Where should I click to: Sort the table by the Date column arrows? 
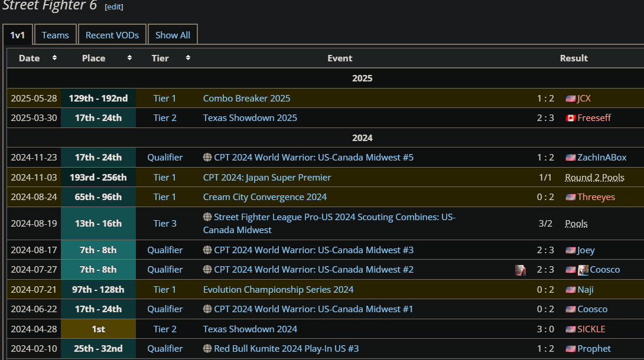tap(54, 58)
